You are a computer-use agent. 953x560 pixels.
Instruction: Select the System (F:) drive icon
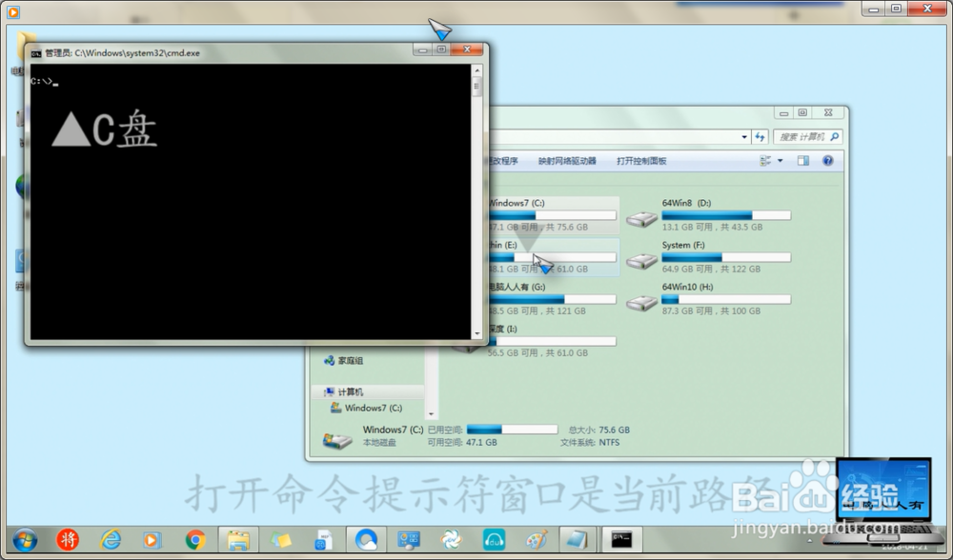(642, 261)
